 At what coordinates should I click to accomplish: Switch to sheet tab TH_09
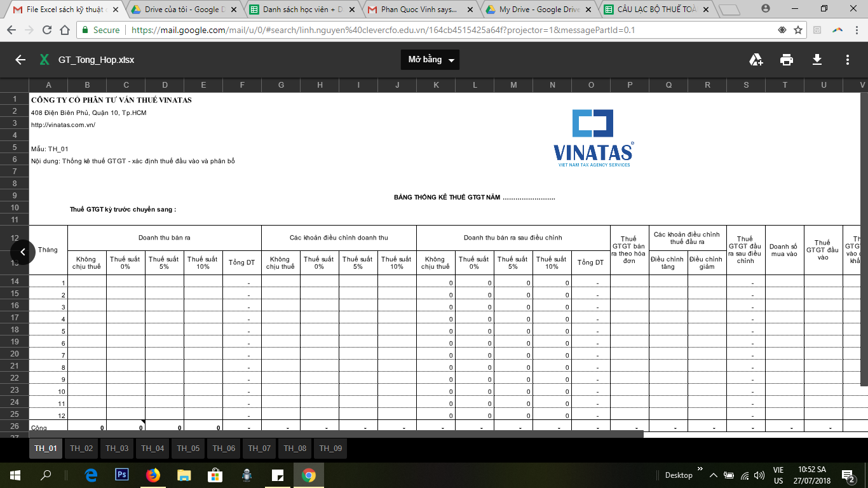point(330,449)
